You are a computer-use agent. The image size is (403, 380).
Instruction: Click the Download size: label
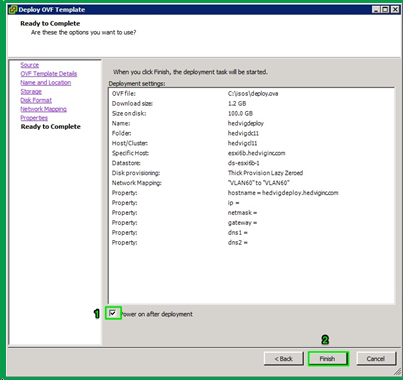[132, 104]
